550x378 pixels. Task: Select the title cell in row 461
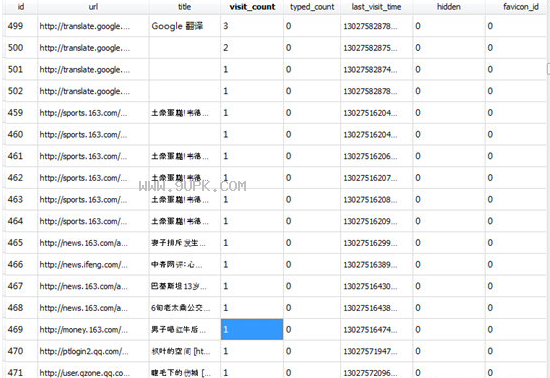(185, 156)
